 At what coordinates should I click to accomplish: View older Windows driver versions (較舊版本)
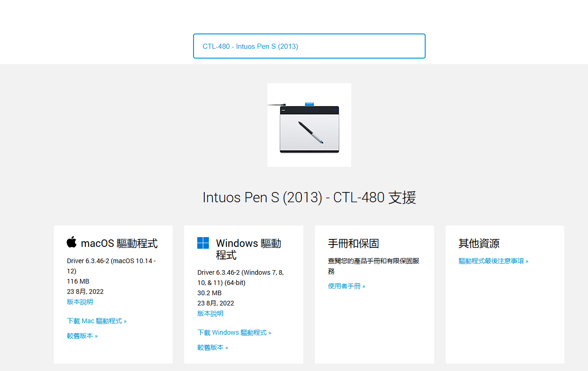click(213, 347)
